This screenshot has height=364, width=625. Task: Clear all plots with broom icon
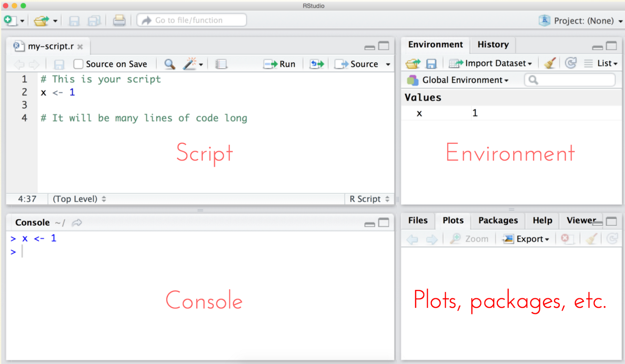(592, 239)
